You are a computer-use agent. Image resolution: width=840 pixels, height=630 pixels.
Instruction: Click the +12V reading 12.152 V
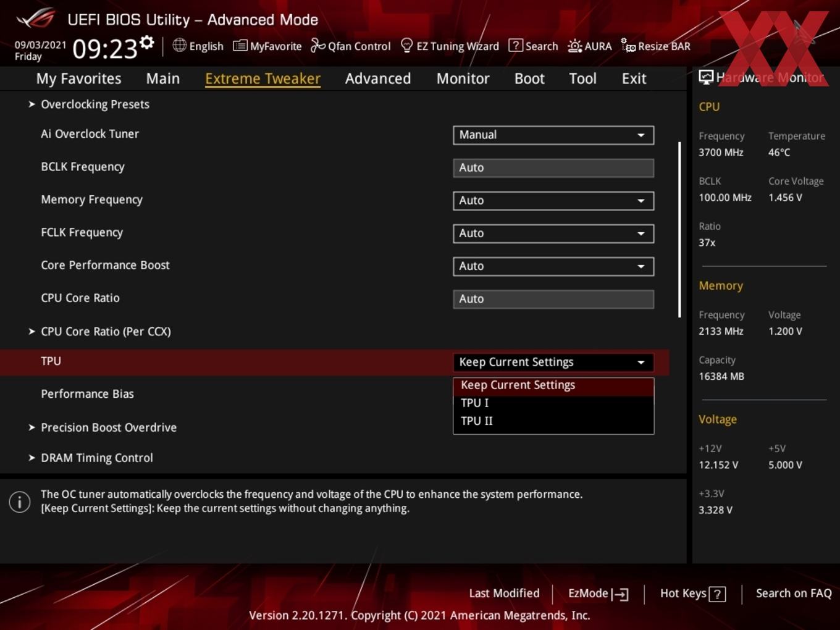tap(718, 465)
